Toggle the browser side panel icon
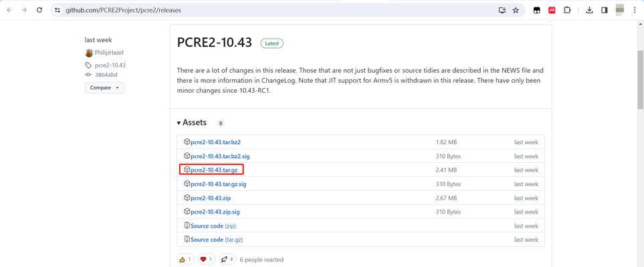Viewport: 644px width, 267px height. click(604, 10)
